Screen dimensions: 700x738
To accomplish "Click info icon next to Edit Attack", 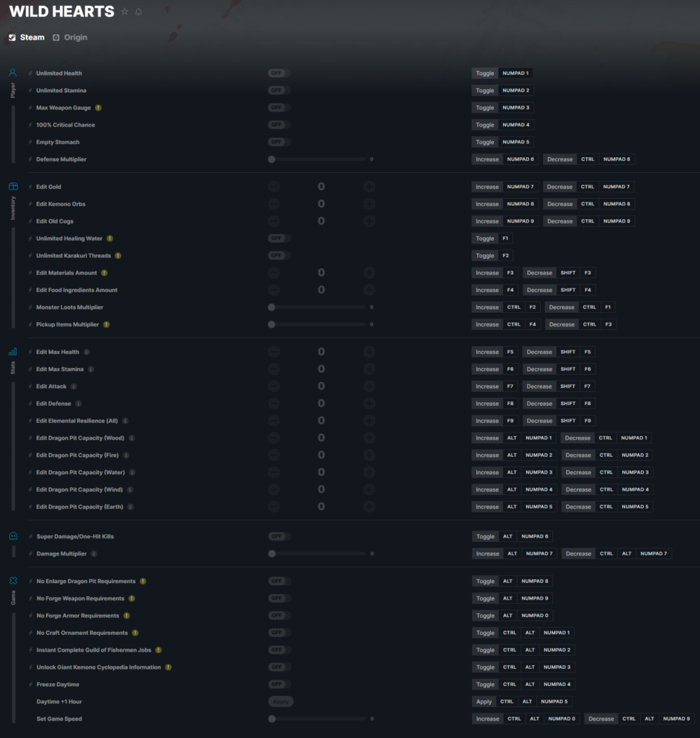I will coord(74,386).
